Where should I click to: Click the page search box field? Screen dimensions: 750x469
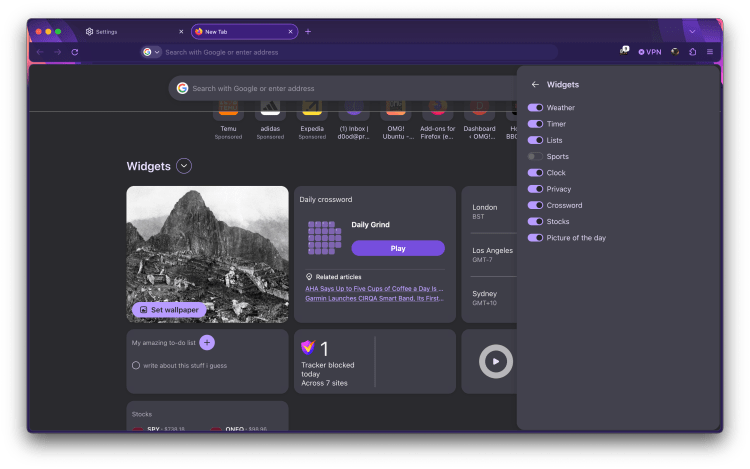tap(342, 88)
